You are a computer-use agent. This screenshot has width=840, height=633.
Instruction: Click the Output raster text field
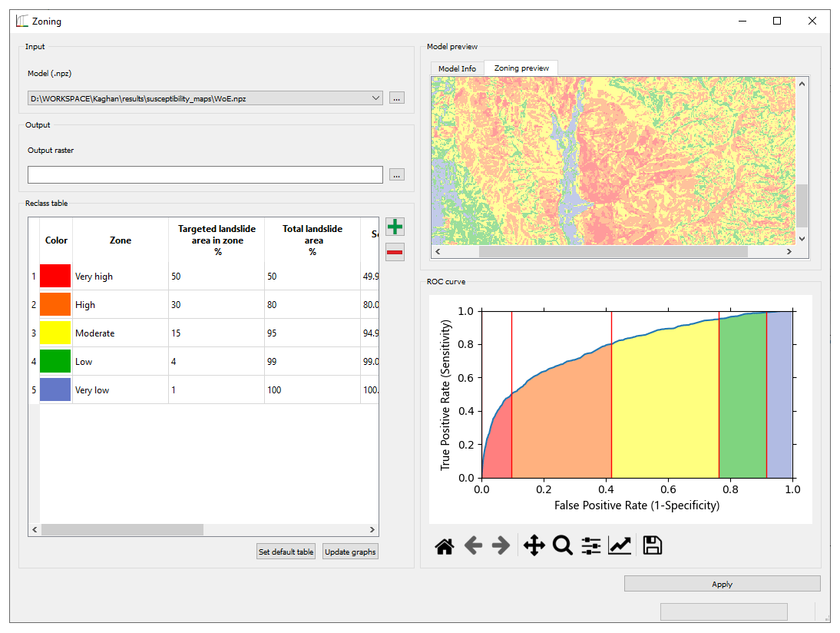[205, 175]
